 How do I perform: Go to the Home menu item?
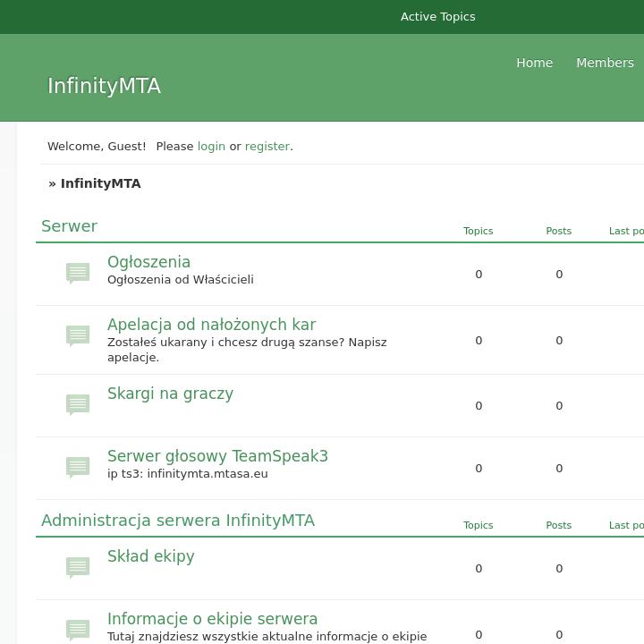coord(534,63)
